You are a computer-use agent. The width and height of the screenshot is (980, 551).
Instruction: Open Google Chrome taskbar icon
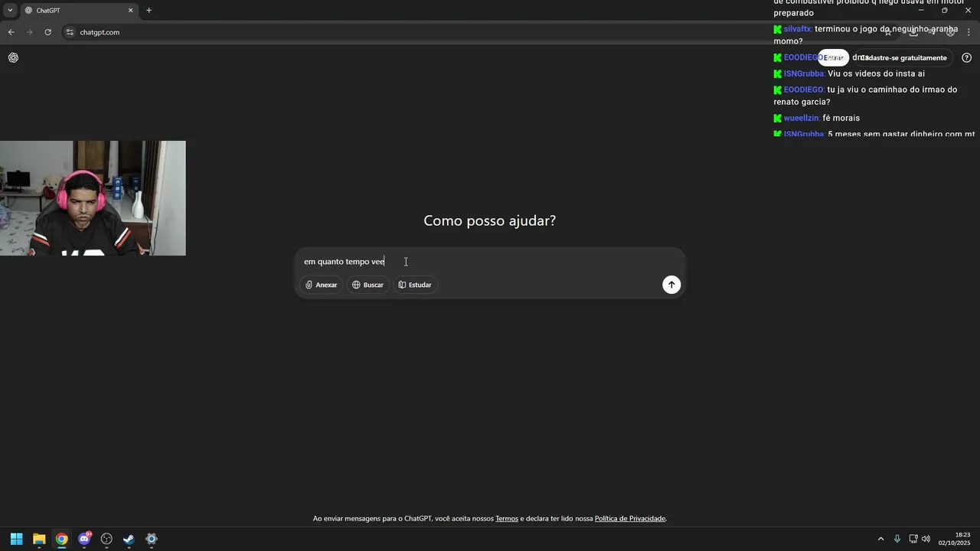61,539
